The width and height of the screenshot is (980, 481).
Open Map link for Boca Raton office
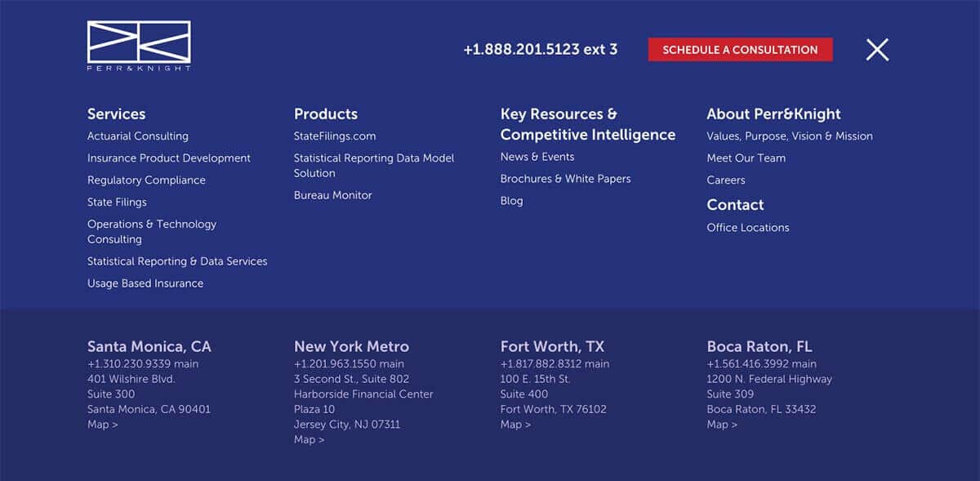tap(722, 425)
